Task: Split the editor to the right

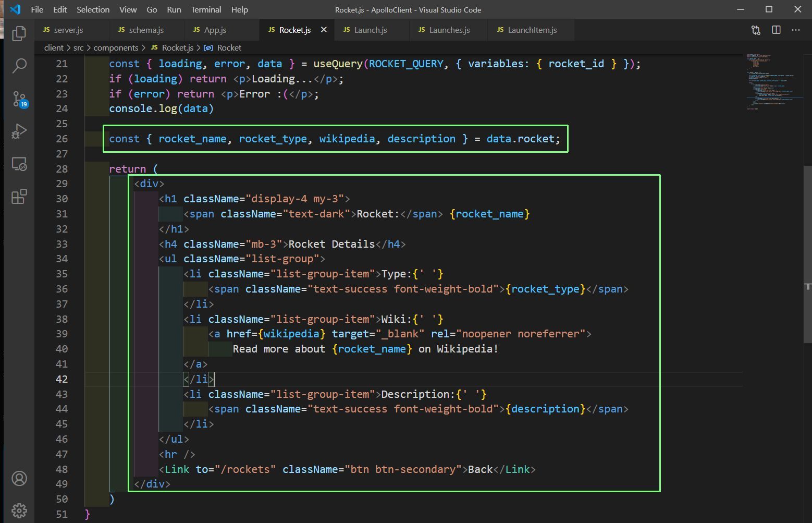Action: 776,30
